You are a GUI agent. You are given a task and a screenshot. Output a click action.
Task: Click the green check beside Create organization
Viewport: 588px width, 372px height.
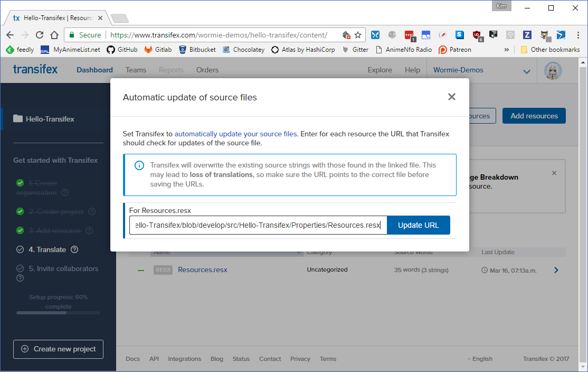[20, 183]
